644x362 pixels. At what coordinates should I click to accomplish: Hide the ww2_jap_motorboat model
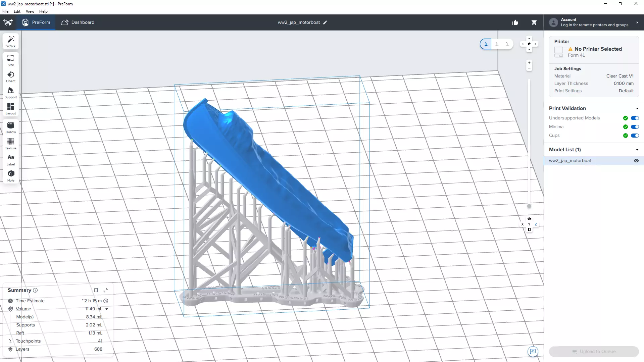636,161
